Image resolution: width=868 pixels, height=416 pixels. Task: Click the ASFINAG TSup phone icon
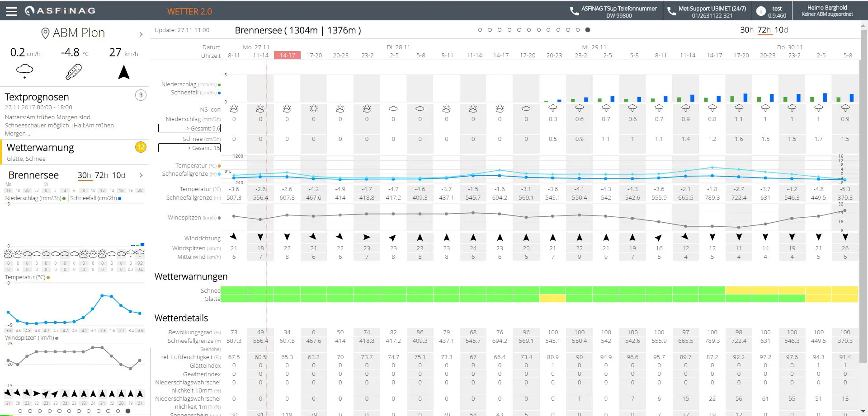point(574,11)
